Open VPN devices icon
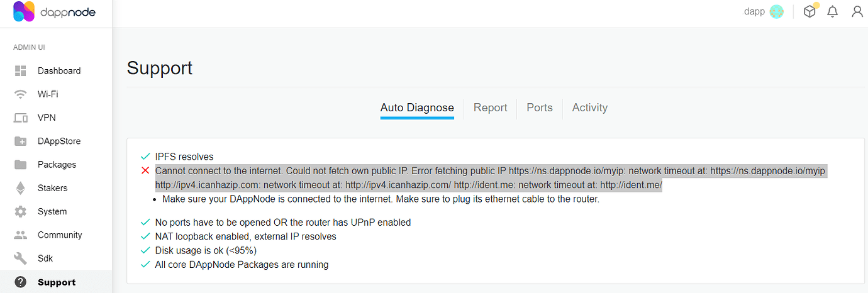Image resolution: width=868 pixels, height=293 pixels. point(21,118)
